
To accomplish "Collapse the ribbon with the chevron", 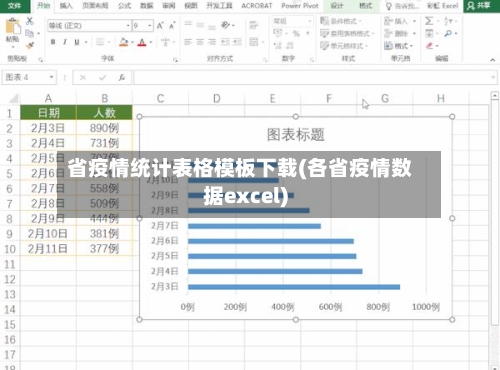I will point(492,60).
